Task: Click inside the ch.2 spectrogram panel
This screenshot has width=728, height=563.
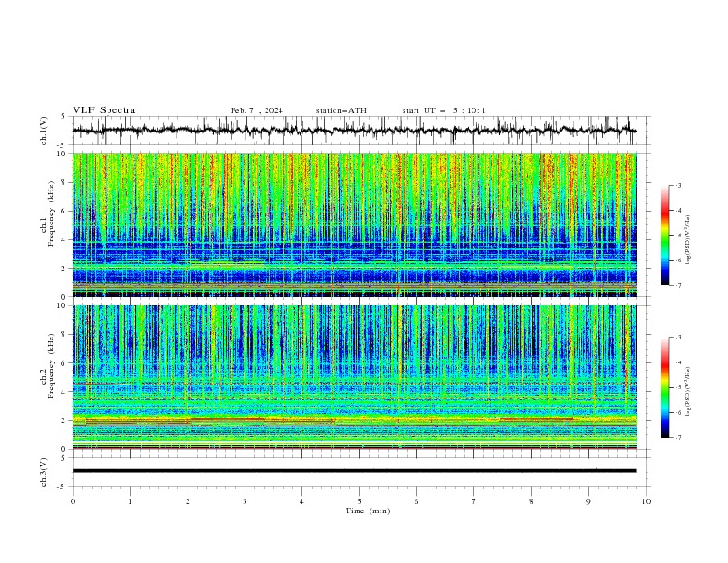Action: (354, 377)
